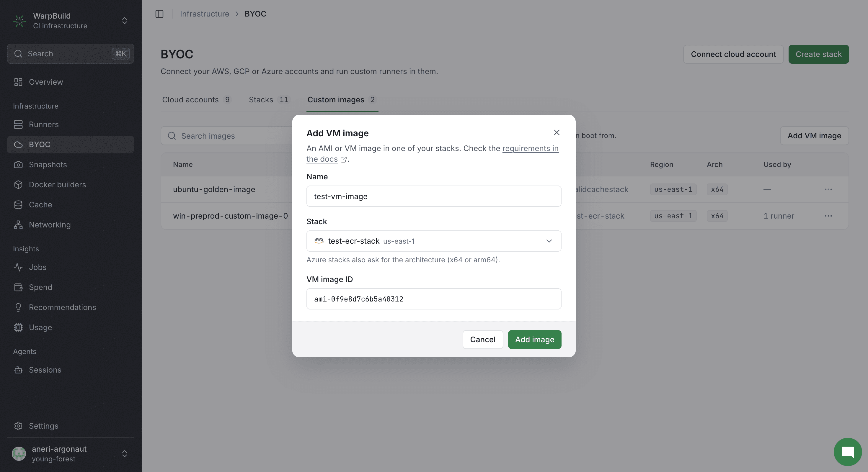Open actions menu for ubuntu-golden-image row
Image resolution: width=868 pixels, height=472 pixels.
[x=828, y=189]
